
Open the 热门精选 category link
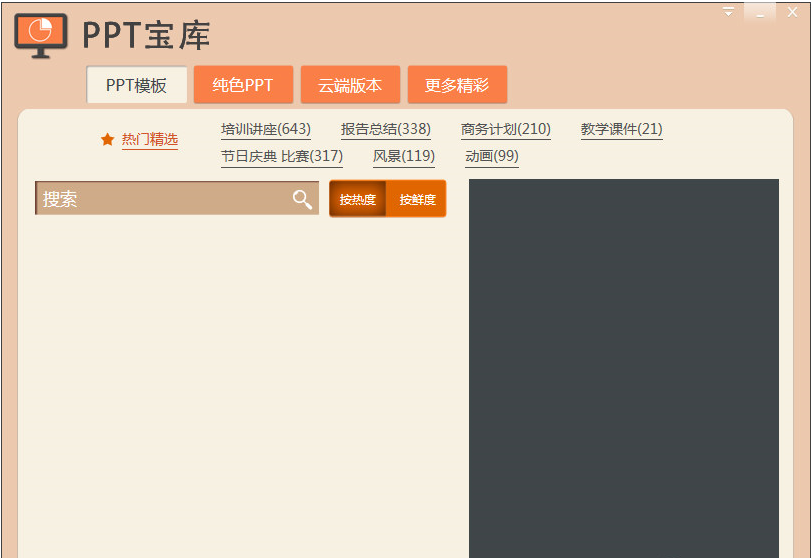150,140
